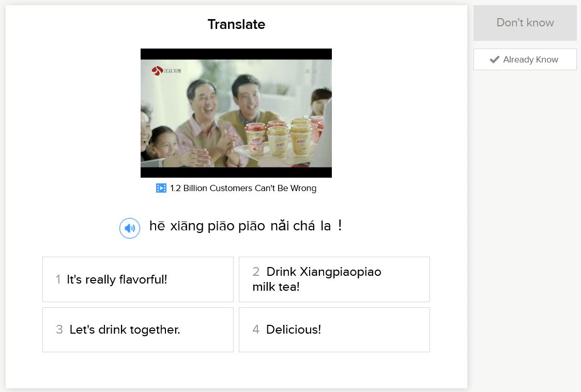Click the film strip icon beside video title
Screen dimensions: 581x392
pos(161,188)
